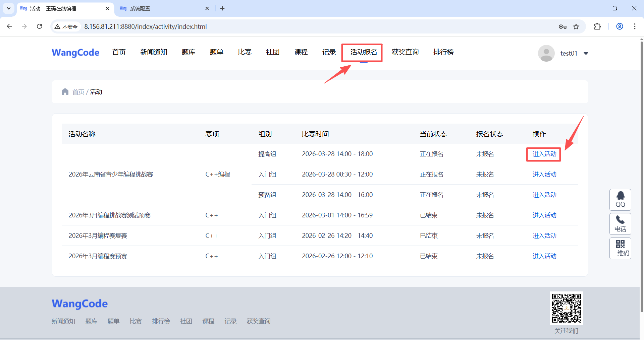Bookmark this page with star icon
This screenshot has width=644, height=340.
point(576,27)
